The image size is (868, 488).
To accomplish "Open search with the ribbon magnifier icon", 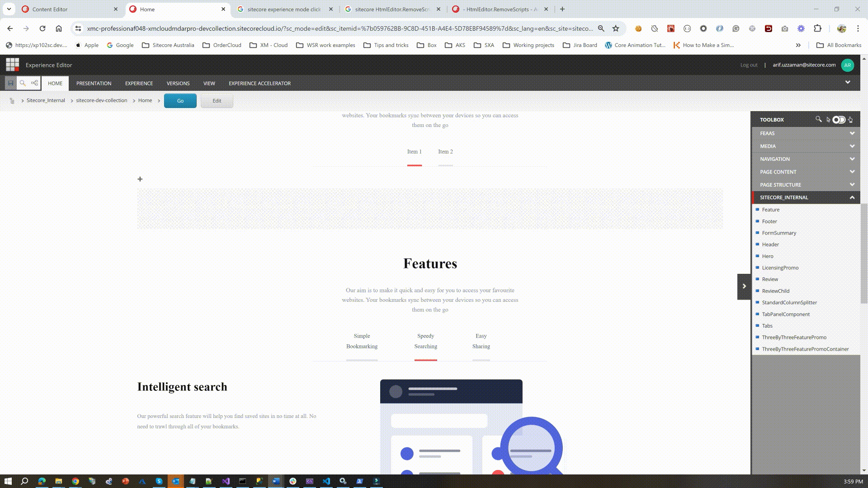I will (x=22, y=83).
